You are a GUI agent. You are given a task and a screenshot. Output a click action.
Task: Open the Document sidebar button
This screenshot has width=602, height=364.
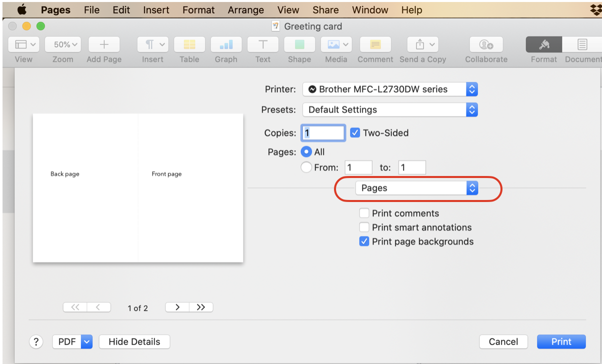[x=582, y=44]
